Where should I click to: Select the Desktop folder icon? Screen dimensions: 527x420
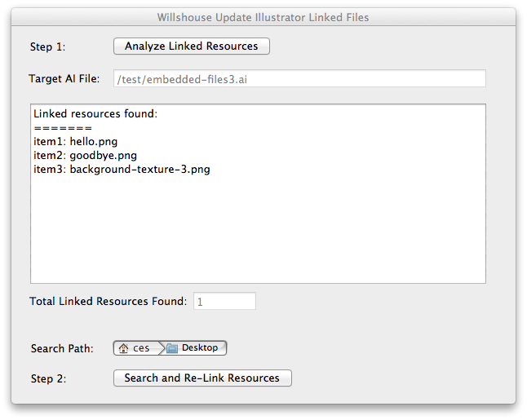(172, 348)
